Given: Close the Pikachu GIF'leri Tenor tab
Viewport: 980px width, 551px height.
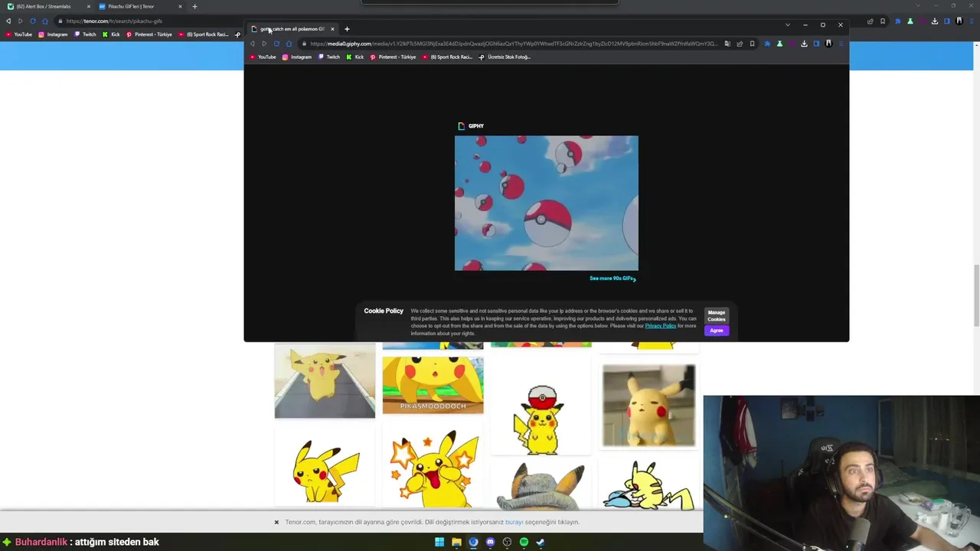Looking at the screenshot, I should pyautogui.click(x=180, y=6).
